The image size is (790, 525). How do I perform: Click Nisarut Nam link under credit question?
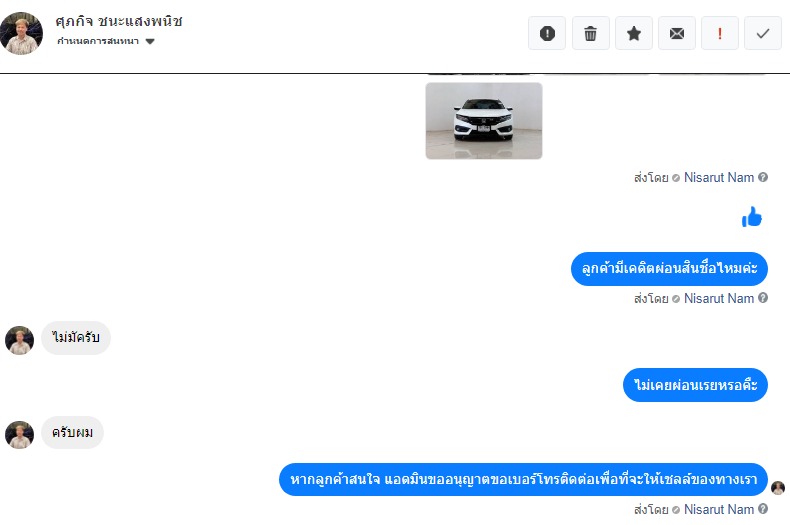click(x=718, y=298)
